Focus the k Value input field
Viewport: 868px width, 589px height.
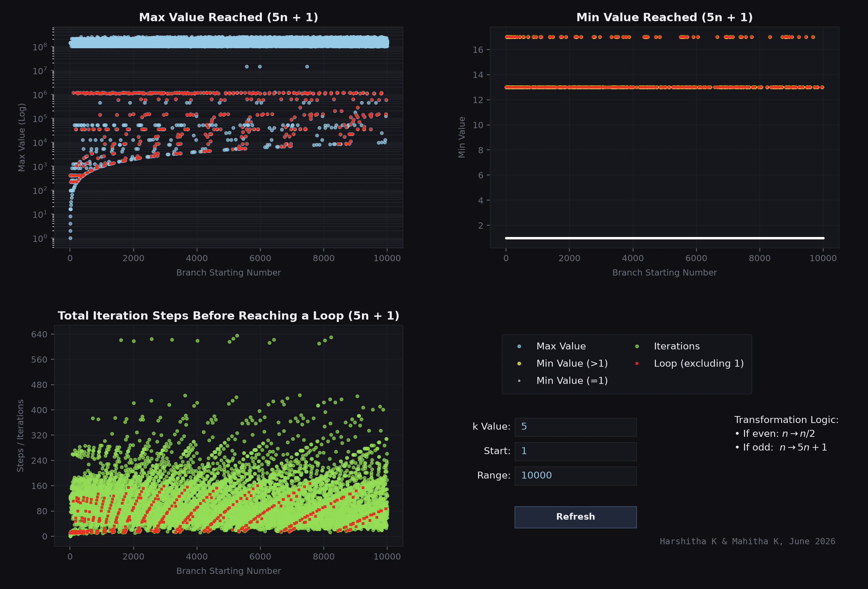pos(575,427)
